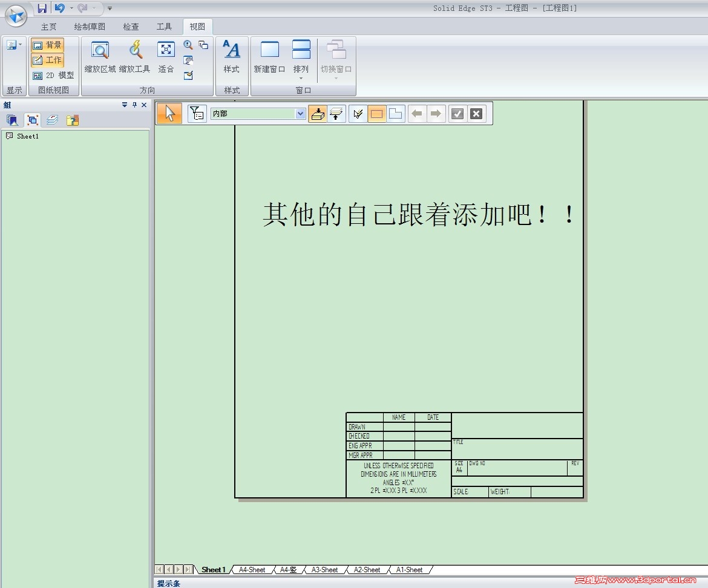This screenshot has height=588, width=708.
Task: Click the 提示条 prompt bar label
Action: 168,584
